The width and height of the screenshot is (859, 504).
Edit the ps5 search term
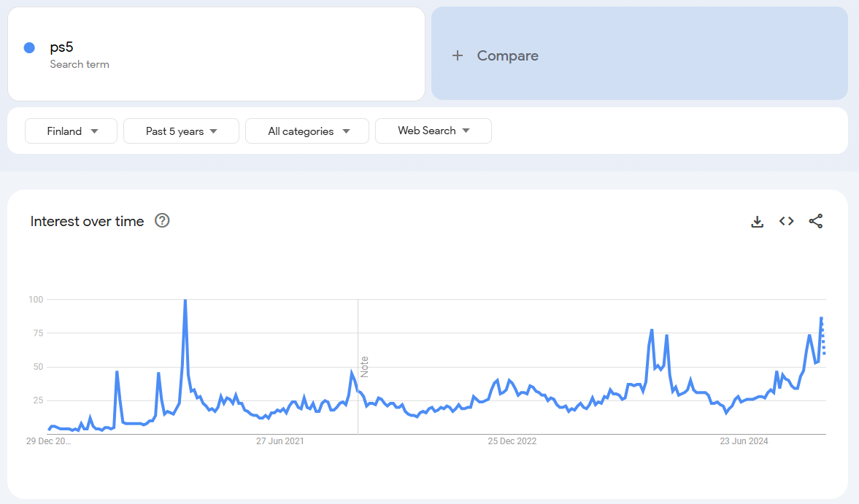62,47
